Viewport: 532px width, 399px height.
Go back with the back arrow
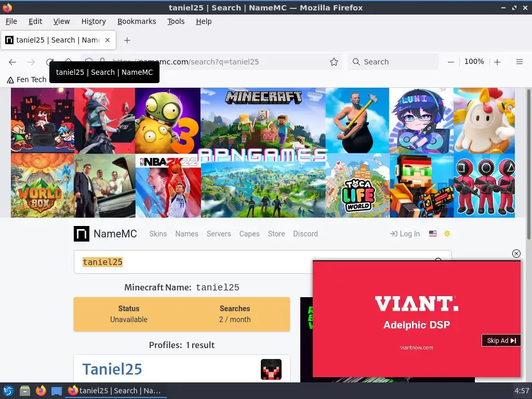tap(12, 62)
